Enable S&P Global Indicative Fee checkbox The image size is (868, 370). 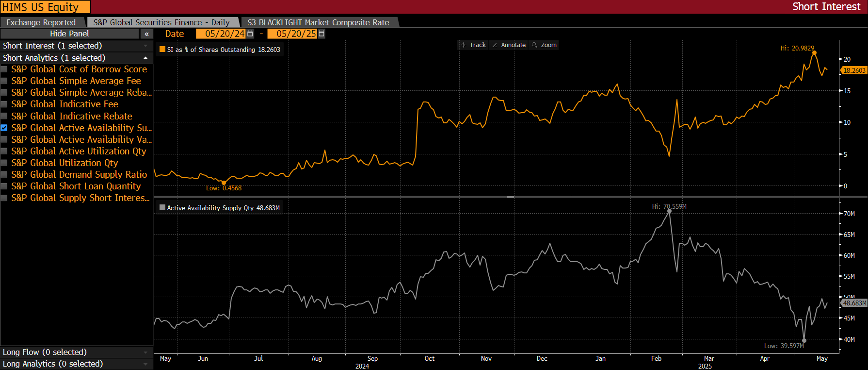coord(4,104)
